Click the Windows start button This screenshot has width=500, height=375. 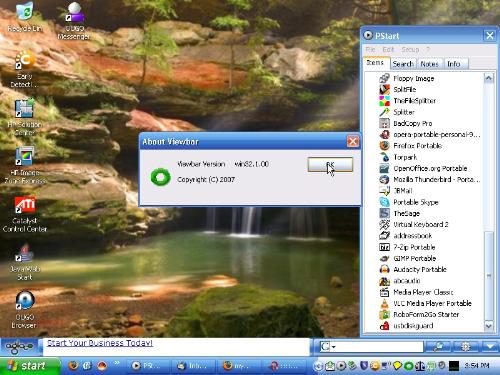click(30, 366)
